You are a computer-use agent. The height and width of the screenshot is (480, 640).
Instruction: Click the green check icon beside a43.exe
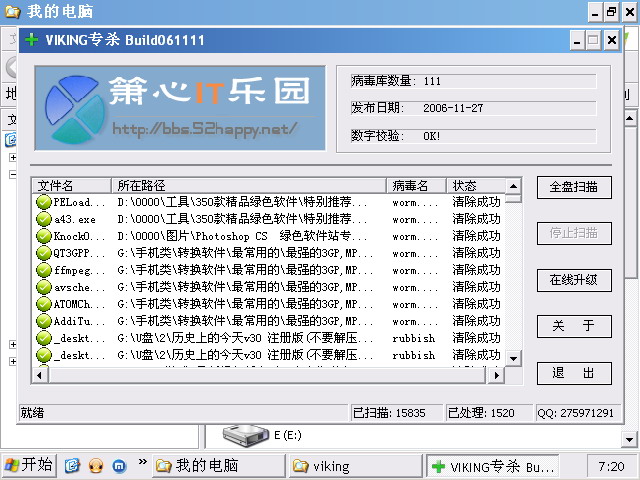click(44, 219)
